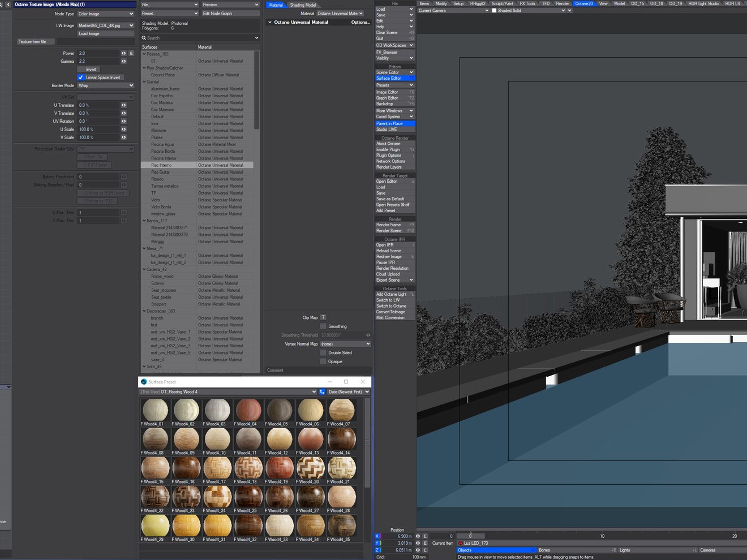Open the Node Type Color Image dropdown
The image size is (747, 560).
(x=105, y=14)
